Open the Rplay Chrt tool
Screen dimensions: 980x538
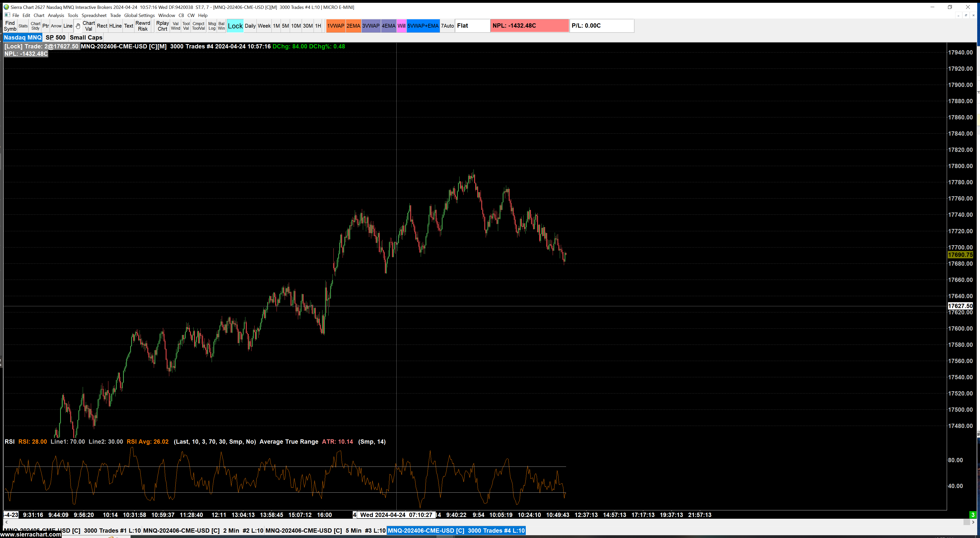tap(162, 26)
